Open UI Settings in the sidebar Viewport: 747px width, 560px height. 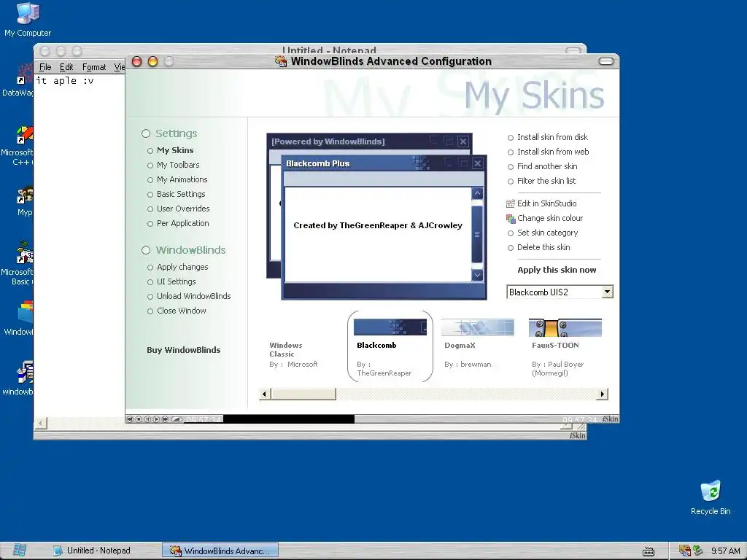(176, 282)
